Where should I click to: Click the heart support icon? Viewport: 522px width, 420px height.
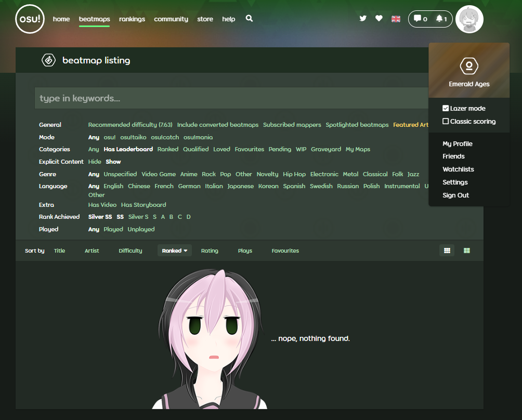(379, 19)
